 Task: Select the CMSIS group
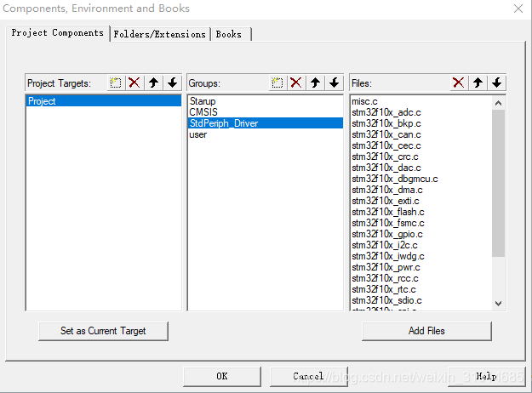265,112
